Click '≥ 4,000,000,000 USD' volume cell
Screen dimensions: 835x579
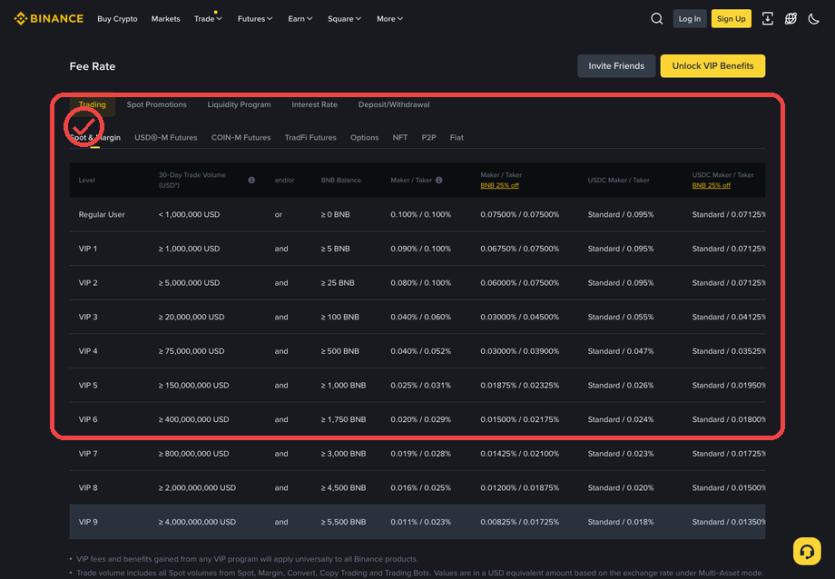coord(197,521)
